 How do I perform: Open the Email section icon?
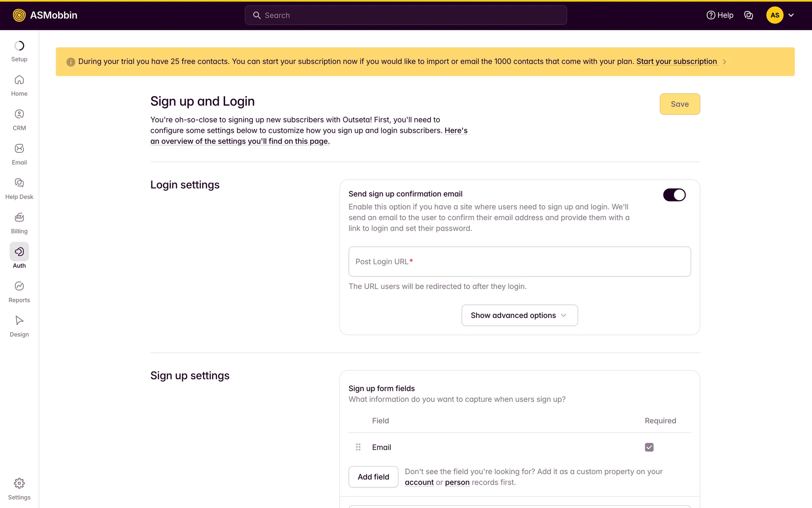[x=19, y=149]
